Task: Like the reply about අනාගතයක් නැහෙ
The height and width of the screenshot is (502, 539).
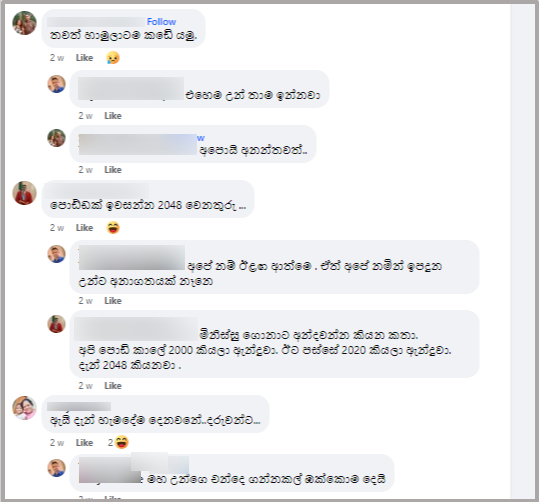Action: (x=113, y=301)
